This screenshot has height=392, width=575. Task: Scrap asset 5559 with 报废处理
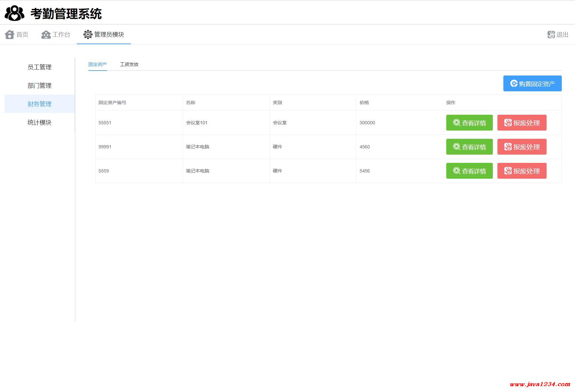522,171
